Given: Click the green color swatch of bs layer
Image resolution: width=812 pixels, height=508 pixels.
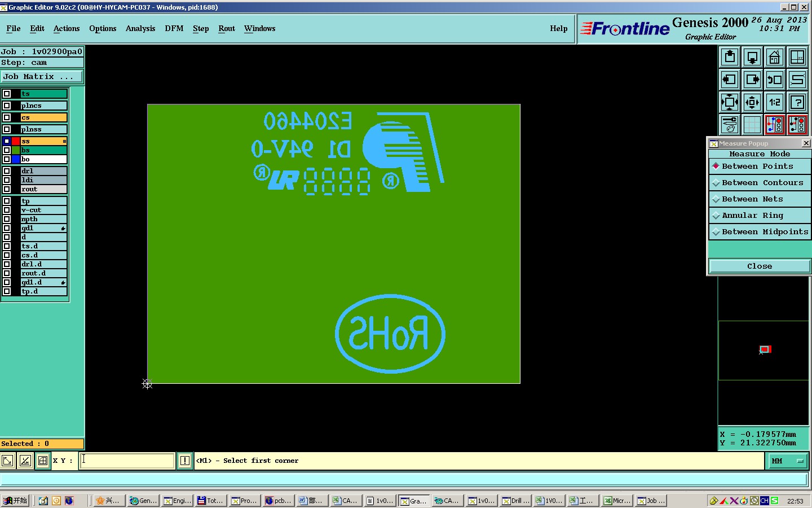Looking at the screenshot, I should click(16, 150).
